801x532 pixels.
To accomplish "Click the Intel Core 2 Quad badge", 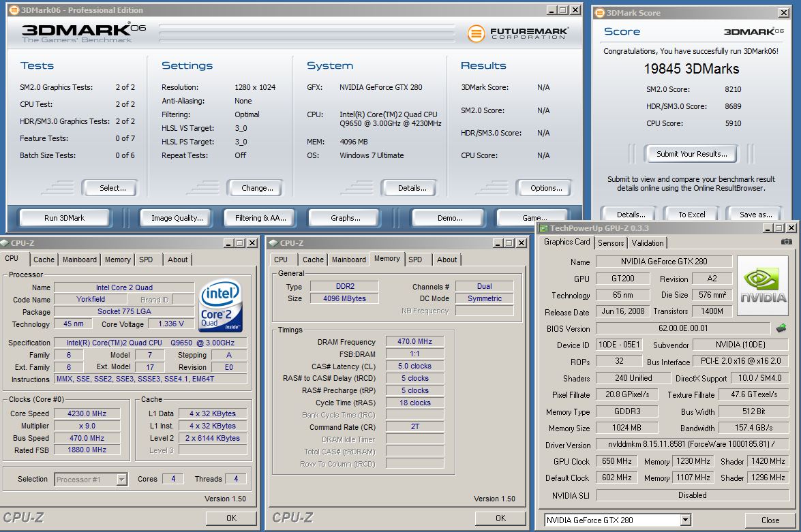I will (x=221, y=306).
